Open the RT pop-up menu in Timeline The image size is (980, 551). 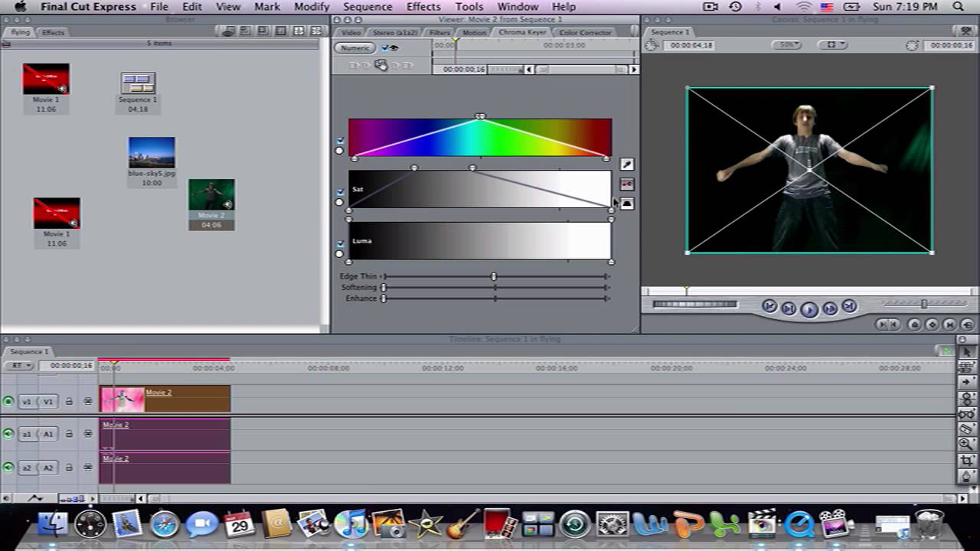tap(19, 366)
